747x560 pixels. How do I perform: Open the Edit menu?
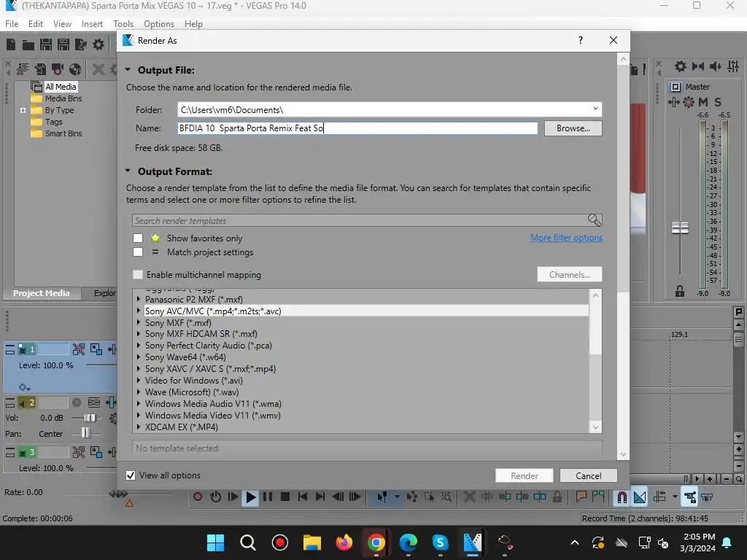(36, 24)
